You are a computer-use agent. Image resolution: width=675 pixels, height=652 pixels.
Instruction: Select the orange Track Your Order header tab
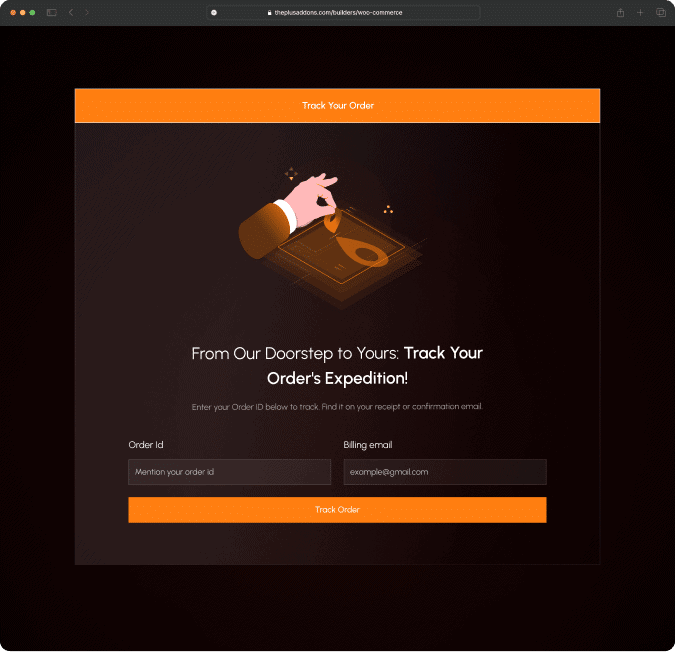coord(337,105)
